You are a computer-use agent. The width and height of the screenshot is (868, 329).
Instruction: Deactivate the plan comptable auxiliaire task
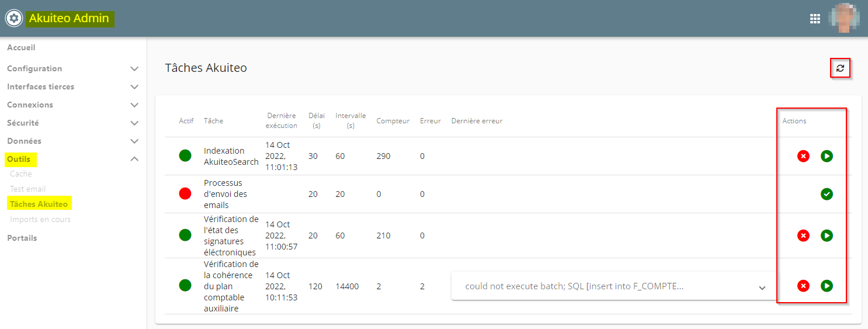pos(803,286)
